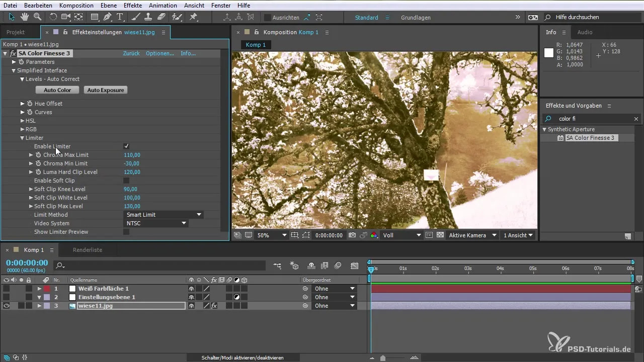Click the Auto Exposure button
Image resolution: width=644 pixels, height=362 pixels.
(x=106, y=90)
